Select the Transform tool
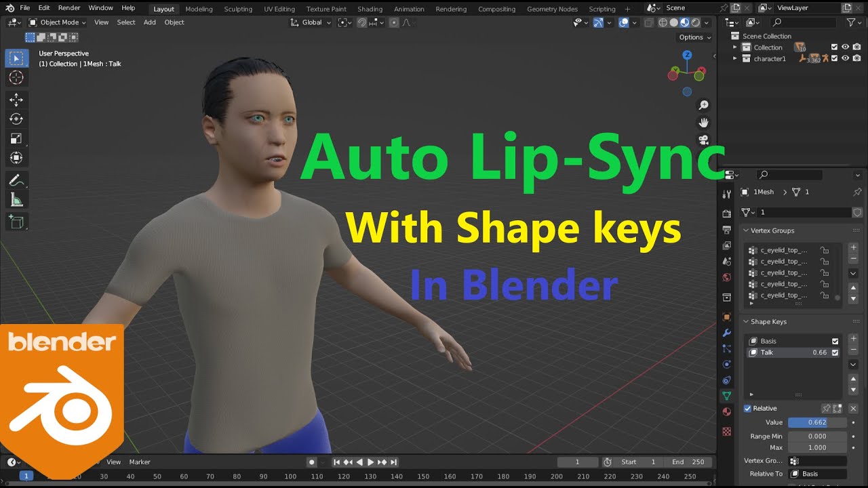 [17, 158]
